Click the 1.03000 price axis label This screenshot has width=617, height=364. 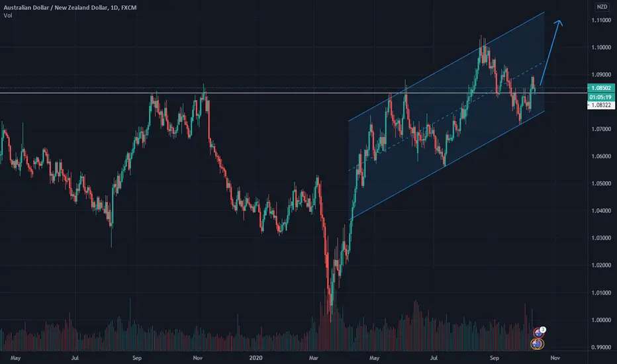(x=601, y=238)
